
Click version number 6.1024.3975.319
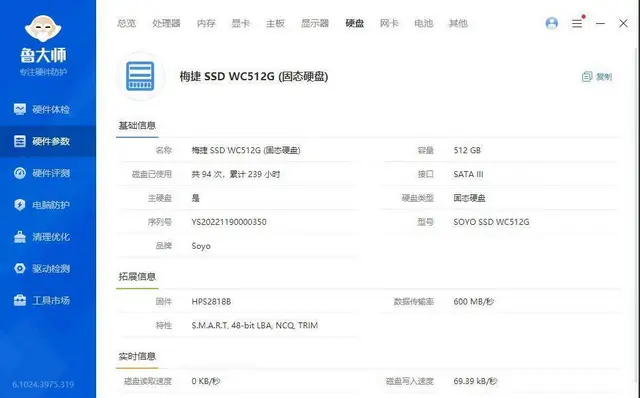[43, 385]
